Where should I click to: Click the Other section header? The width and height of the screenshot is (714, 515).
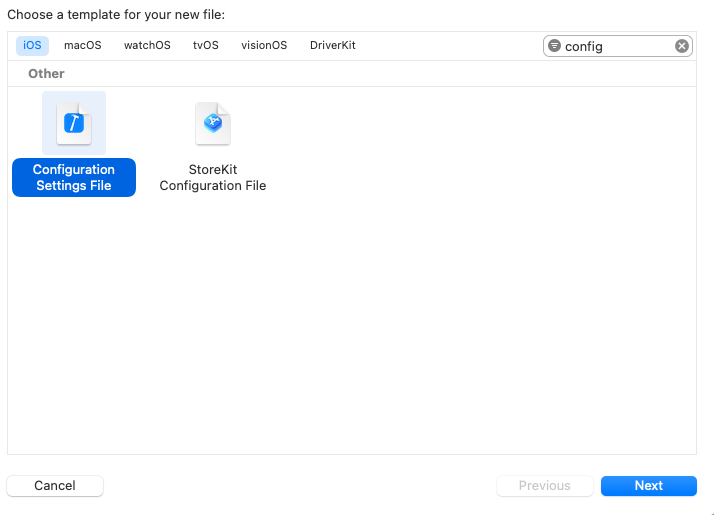click(46, 74)
